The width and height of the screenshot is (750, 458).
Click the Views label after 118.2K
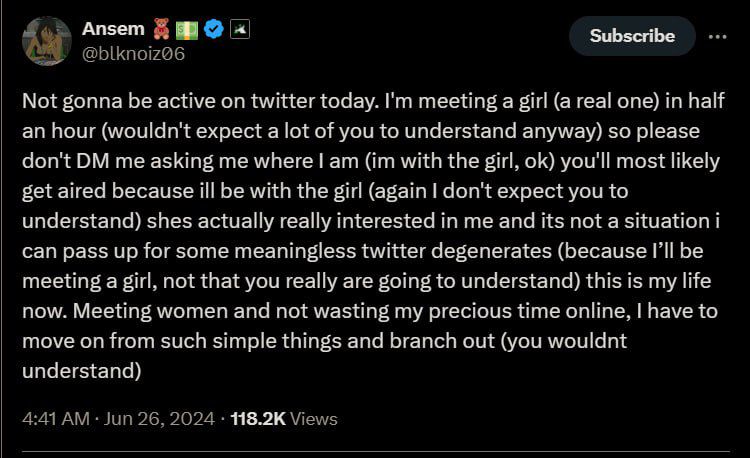coord(314,419)
